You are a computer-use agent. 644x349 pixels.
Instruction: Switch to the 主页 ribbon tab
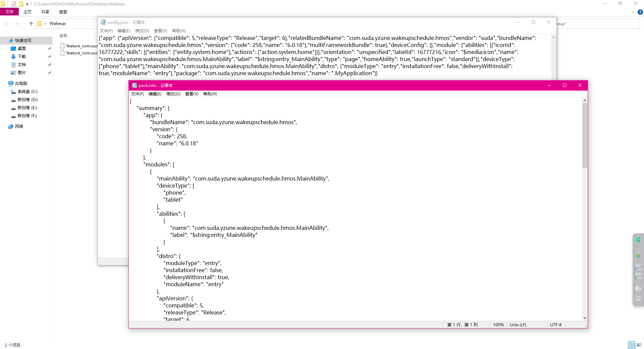[28, 12]
